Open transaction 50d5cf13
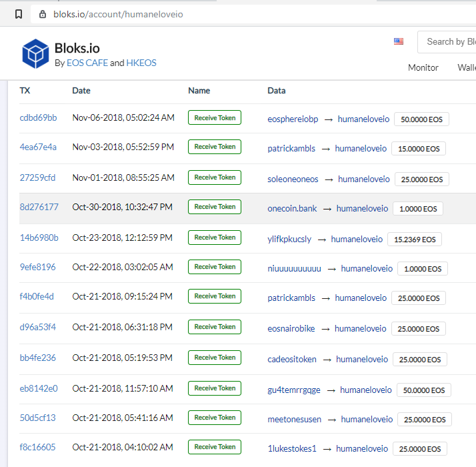This screenshot has width=476, height=467. [37, 418]
